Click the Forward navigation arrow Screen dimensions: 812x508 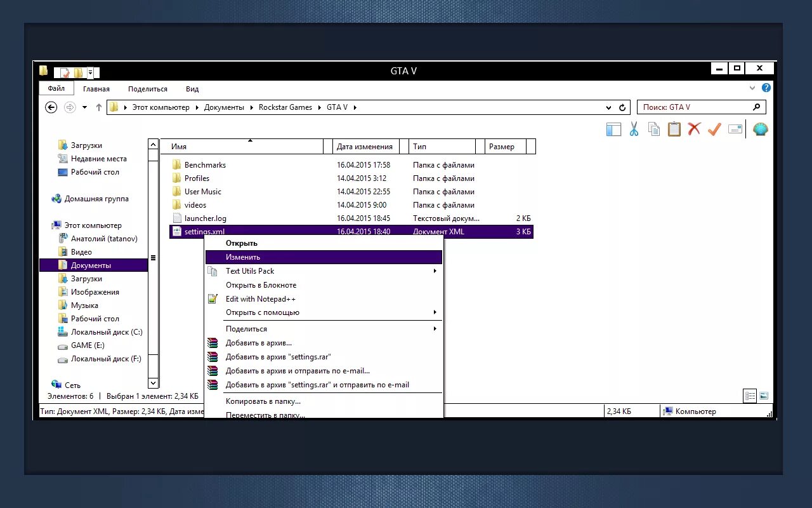(x=70, y=107)
